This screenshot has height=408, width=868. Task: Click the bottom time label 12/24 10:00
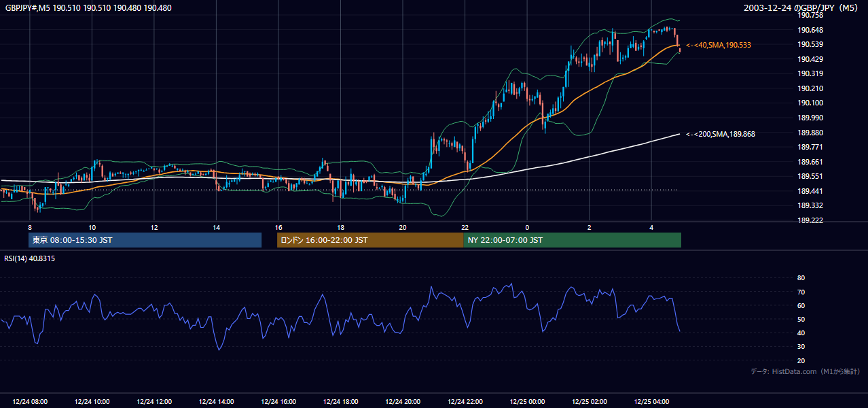pos(92,402)
